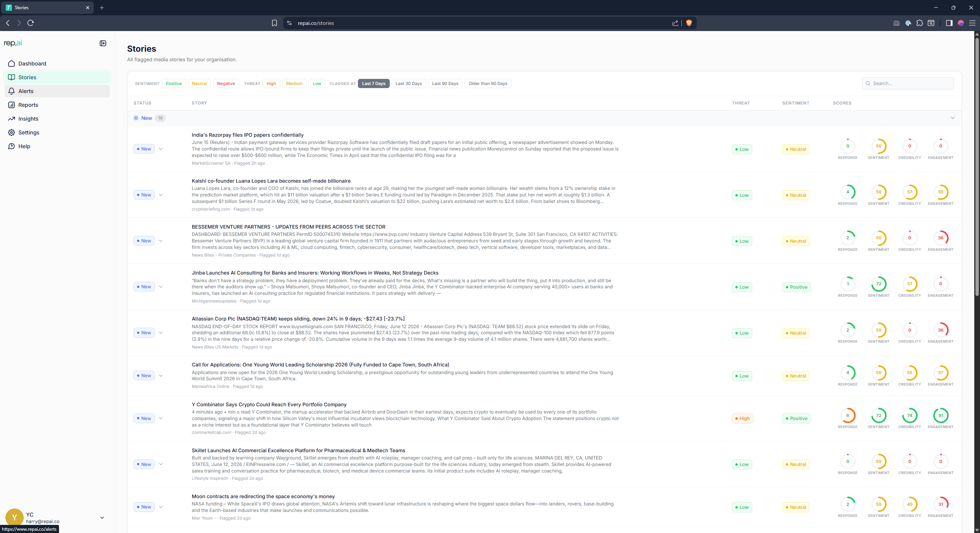980x533 pixels.
Task: Click High threat badge on Y Combinator story
Action: [742, 419]
